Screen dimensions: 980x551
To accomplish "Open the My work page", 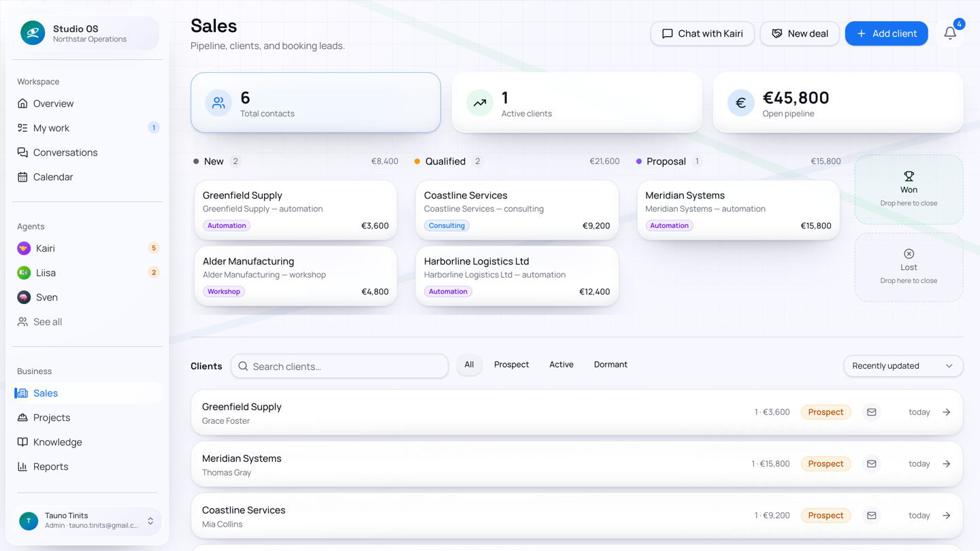I will tap(87, 128).
